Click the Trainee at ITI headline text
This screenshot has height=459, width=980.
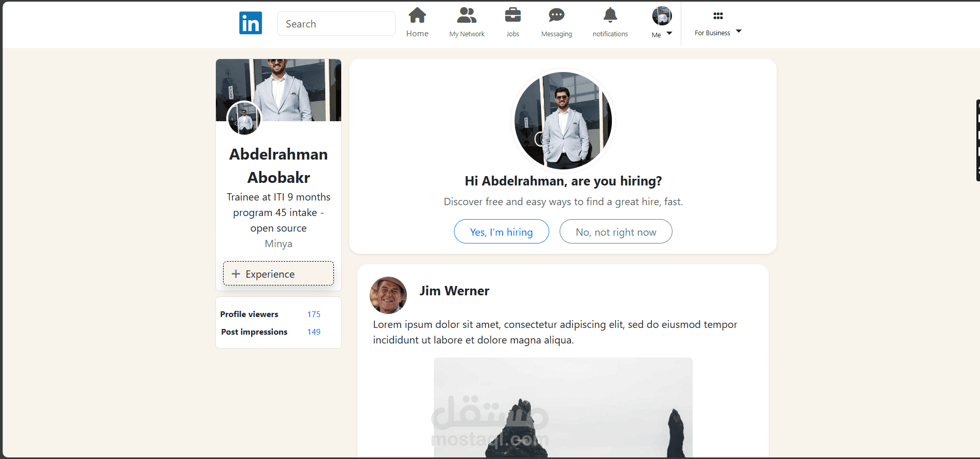(x=279, y=212)
